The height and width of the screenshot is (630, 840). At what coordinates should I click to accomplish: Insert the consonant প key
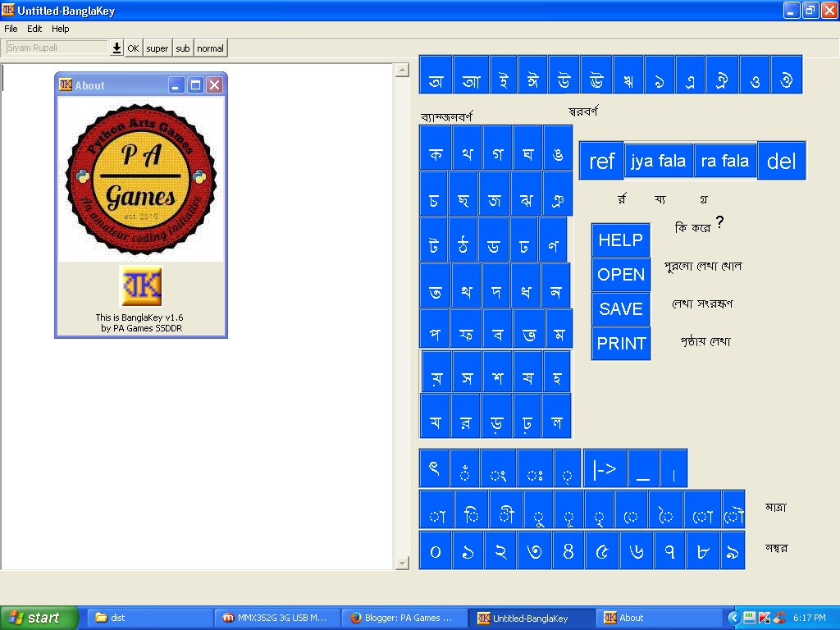pyautogui.click(x=435, y=328)
